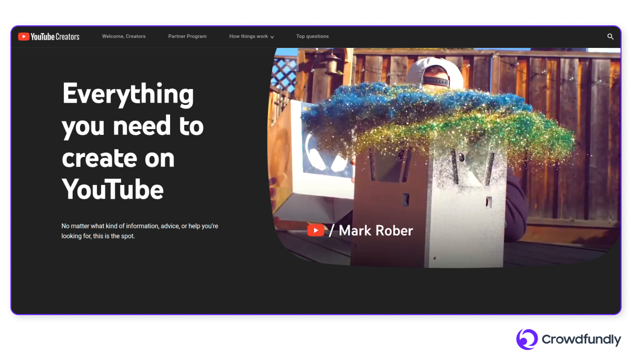This screenshot has width=632, height=364.
Task: Open the search magnifier icon
Action: coord(610,36)
